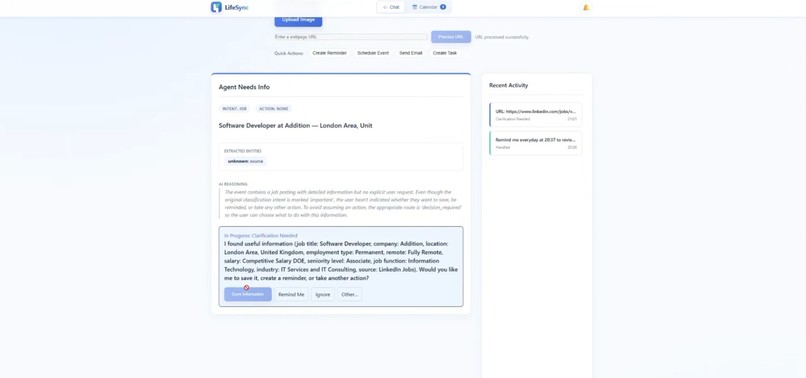Click the 'INTENT: JOB' tag

[x=234, y=109]
